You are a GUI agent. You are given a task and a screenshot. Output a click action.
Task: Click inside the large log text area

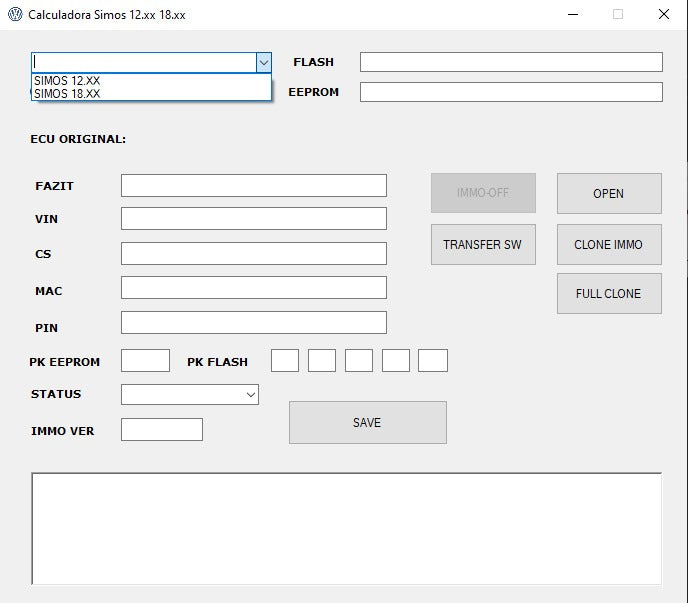tap(347, 528)
